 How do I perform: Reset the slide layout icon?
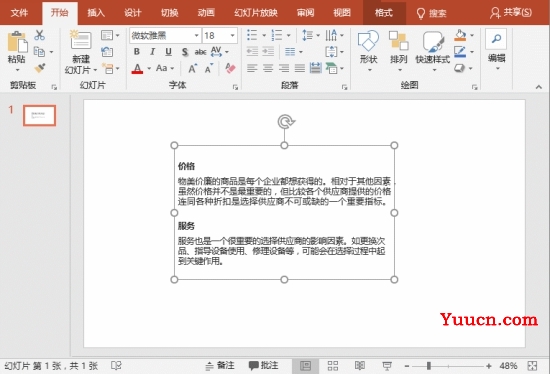[107, 52]
